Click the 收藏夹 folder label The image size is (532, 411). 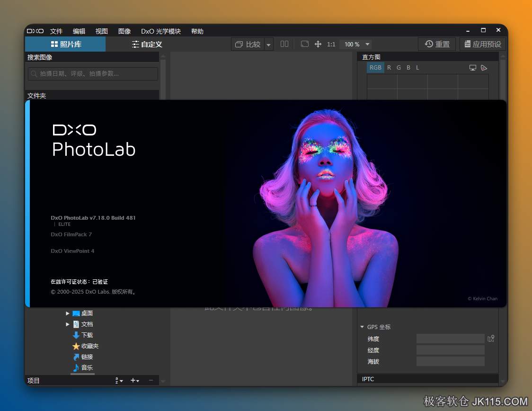tap(90, 346)
